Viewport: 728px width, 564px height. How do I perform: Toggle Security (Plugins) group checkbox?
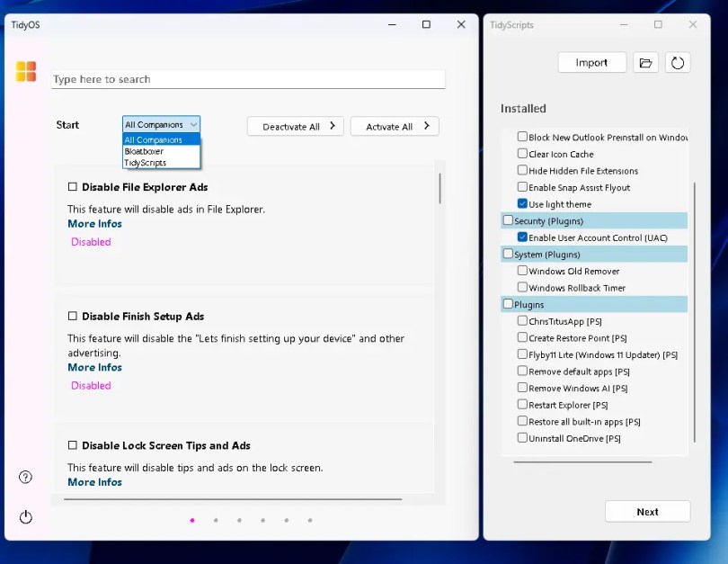[x=508, y=220]
